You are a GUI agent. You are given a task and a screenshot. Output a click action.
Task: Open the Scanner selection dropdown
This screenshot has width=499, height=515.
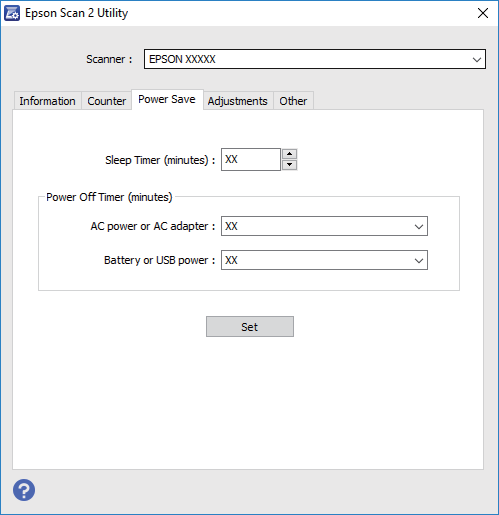(x=315, y=59)
